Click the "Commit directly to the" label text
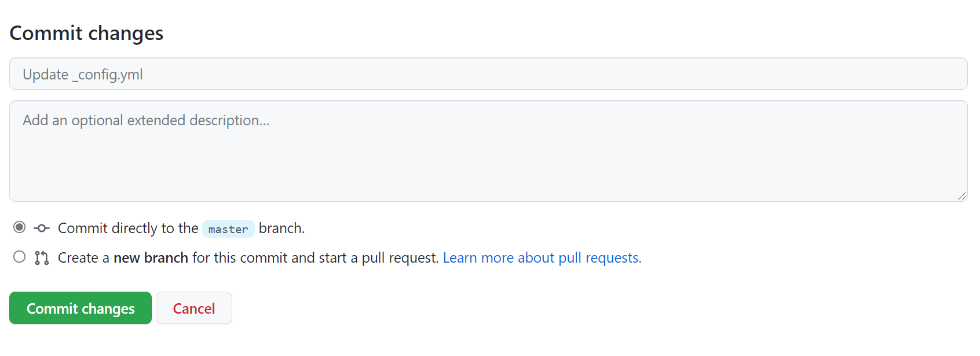Image resolution: width=980 pixels, height=356 pixels. pyautogui.click(x=128, y=228)
